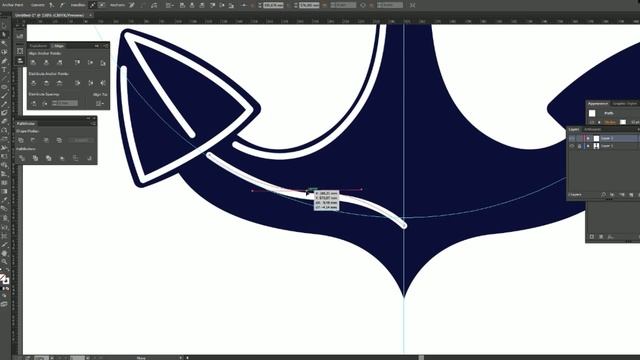Click the Merge pathfinder icon
Image resolution: width=640 pixels, height=360 pixels.
click(49, 158)
